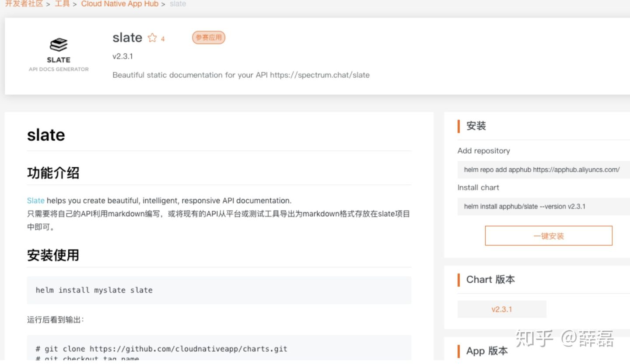Click the slate app description text
The width and height of the screenshot is (630, 364).
click(241, 75)
